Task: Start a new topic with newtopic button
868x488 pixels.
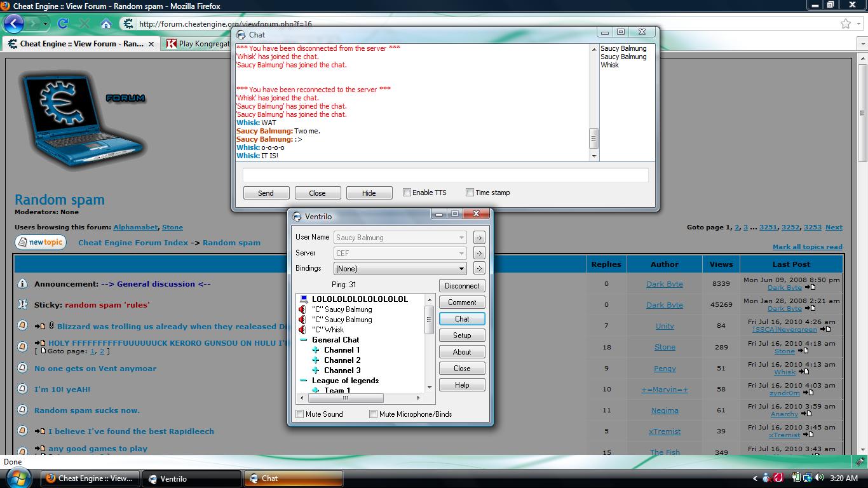Action: pos(41,242)
